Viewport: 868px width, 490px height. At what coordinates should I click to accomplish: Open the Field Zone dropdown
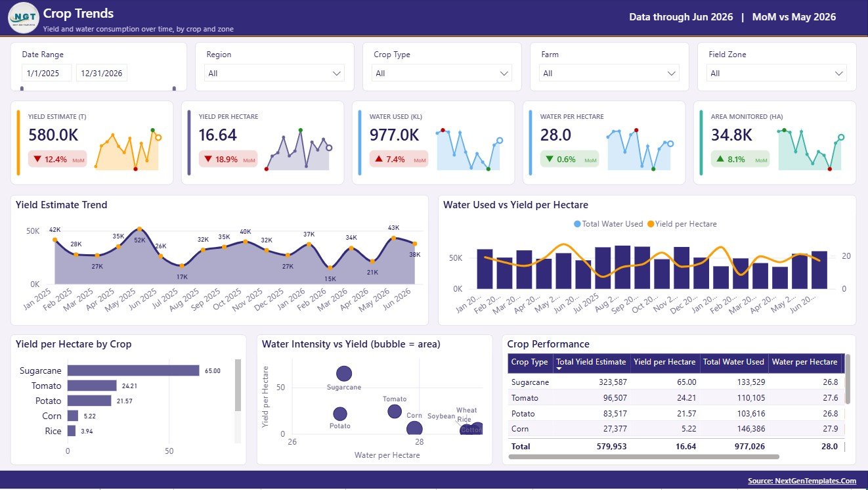[x=777, y=74]
